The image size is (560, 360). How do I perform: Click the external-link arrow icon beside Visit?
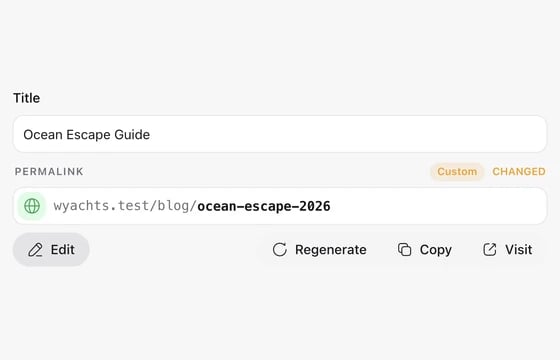point(490,249)
